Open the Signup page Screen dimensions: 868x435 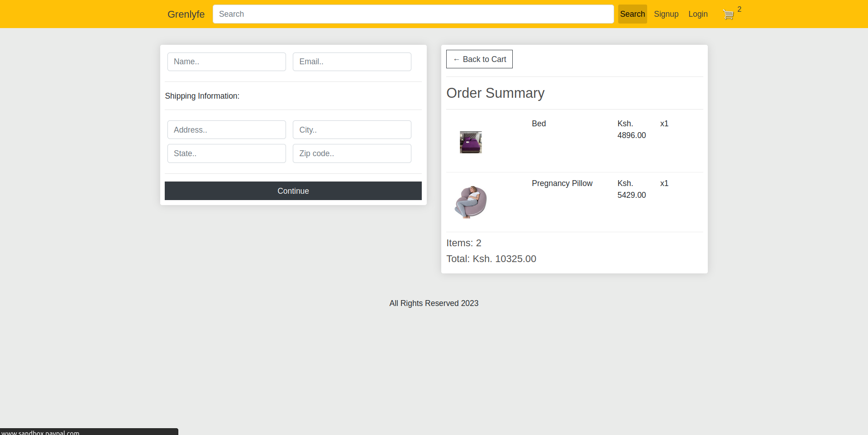tap(666, 14)
